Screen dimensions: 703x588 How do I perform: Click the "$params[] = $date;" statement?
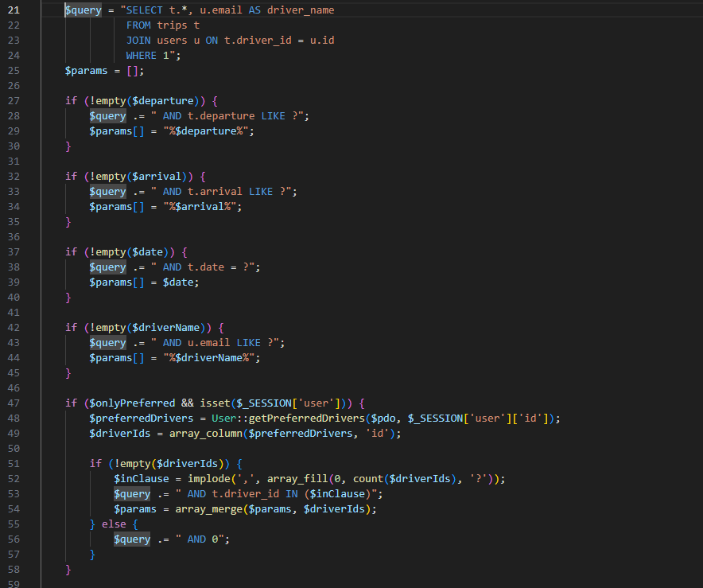(145, 282)
